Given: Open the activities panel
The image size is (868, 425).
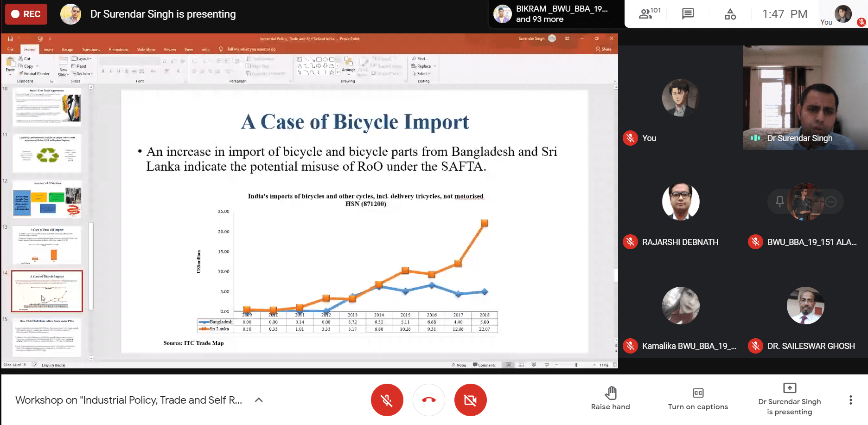Looking at the screenshot, I should (x=730, y=14).
